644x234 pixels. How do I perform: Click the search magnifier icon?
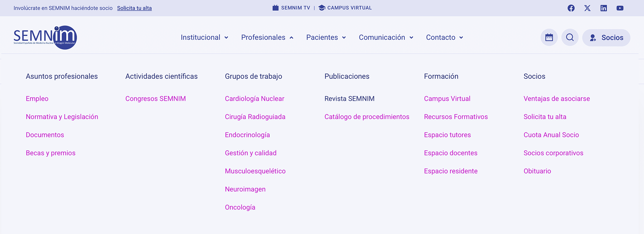click(x=570, y=38)
